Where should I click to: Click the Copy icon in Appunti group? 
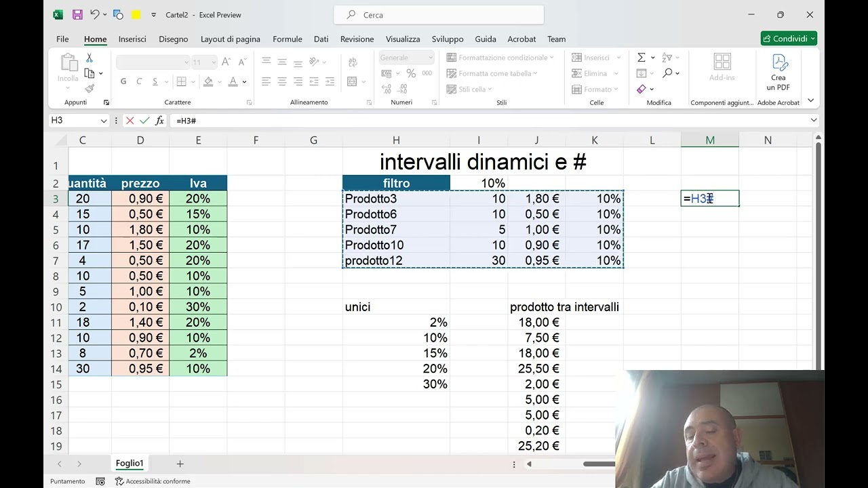pos(90,73)
